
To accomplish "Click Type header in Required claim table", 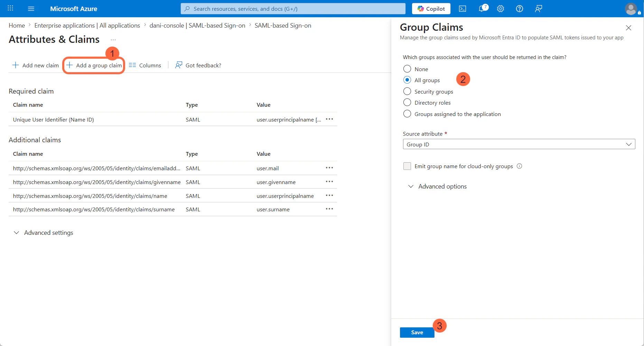I will pos(192,105).
